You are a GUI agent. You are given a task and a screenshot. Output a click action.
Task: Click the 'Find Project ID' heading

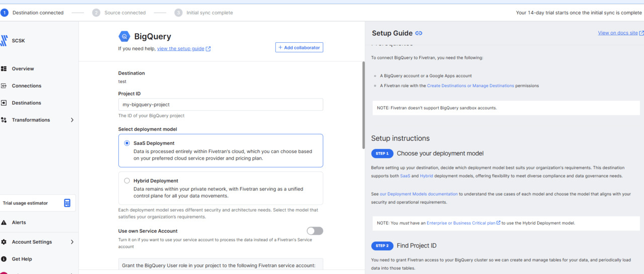coord(417,246)
